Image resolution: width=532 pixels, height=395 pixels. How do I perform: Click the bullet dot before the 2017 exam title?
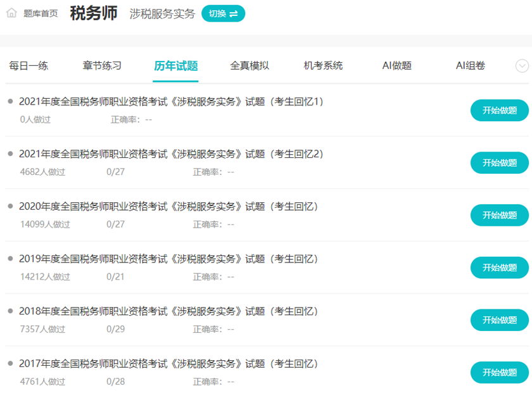point(11,362)
